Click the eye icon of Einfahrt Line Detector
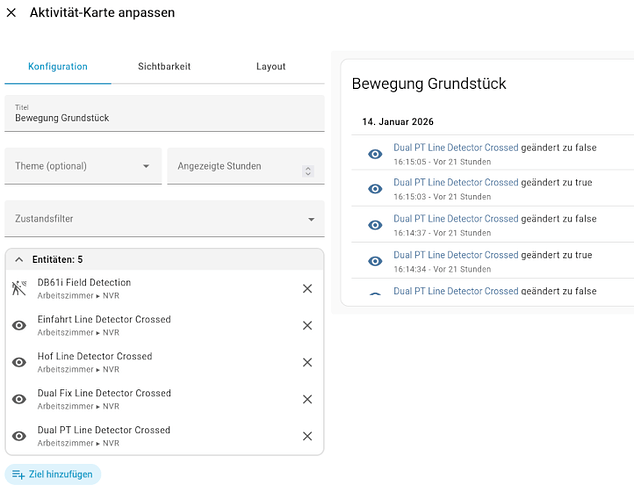 pos(19,325)
